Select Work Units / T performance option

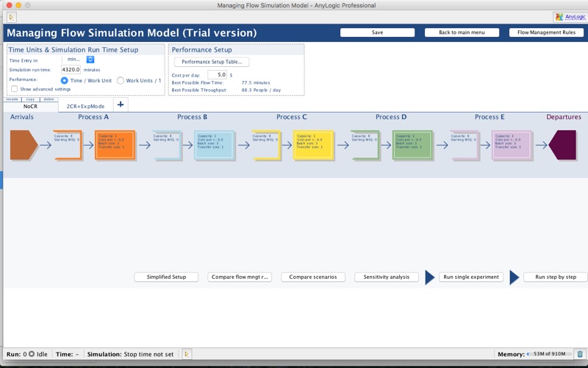[121, 80]
